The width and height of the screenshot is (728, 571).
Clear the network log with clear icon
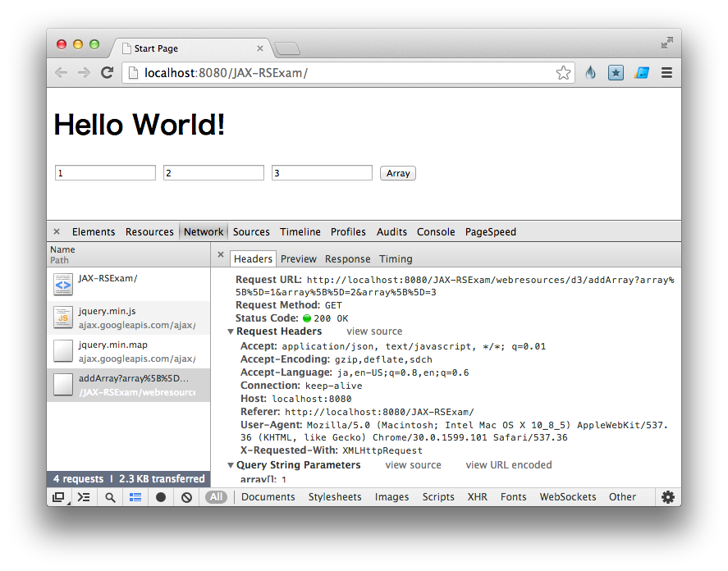pos(186,496)
